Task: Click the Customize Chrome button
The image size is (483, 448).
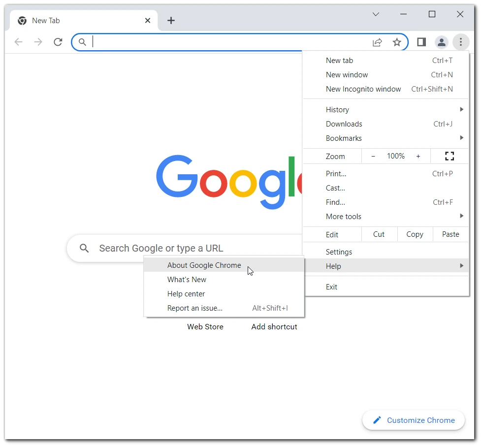Action: [414, 420]
